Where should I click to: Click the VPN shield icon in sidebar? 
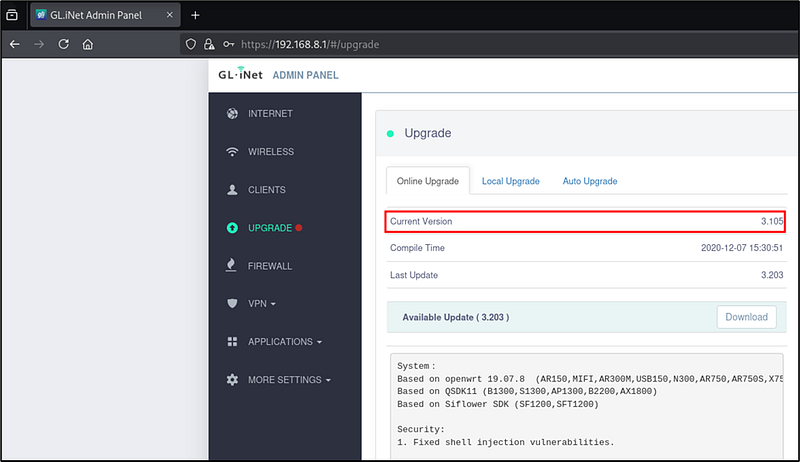[x=232, y=303]
